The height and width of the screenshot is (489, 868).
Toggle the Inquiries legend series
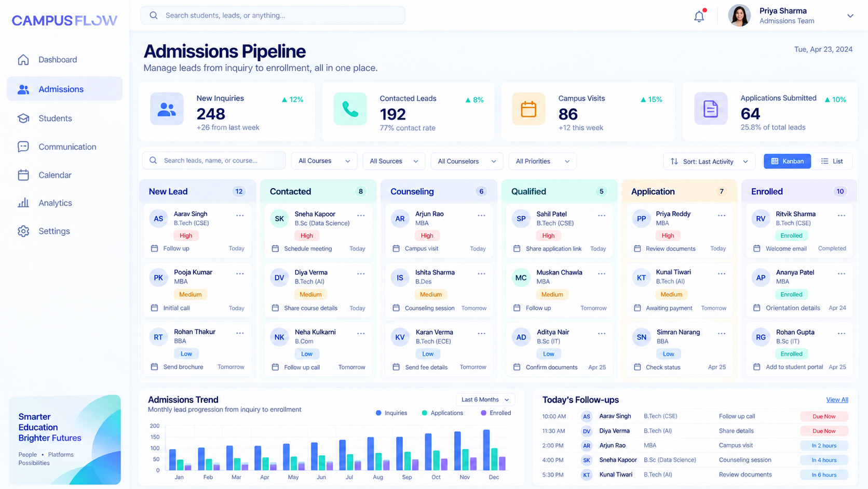point(391,413)
